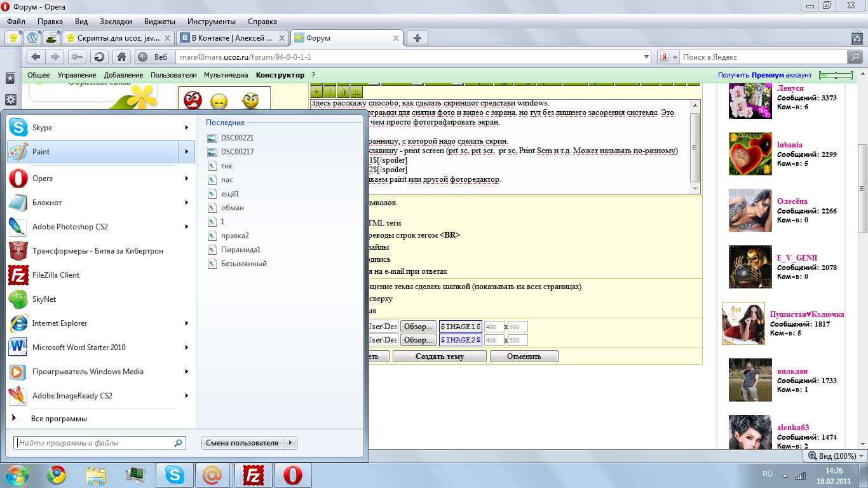Switch to FileZilla taskbar button

[x=254, y=475]
